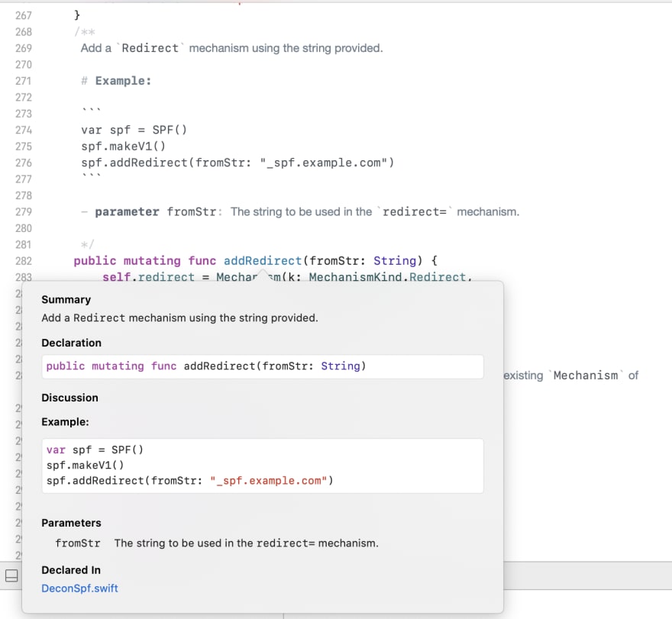672x619 pixels.
Task: Toggle the debug area panel icon
Action: point(11,575)
